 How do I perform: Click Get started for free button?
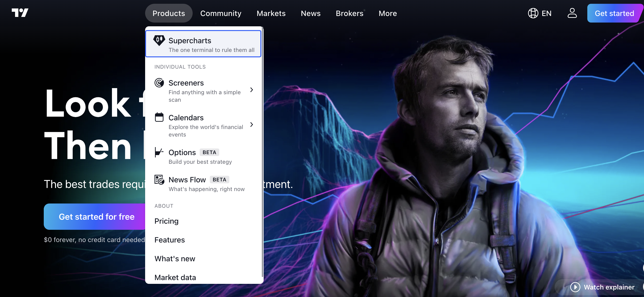(96, 217)
